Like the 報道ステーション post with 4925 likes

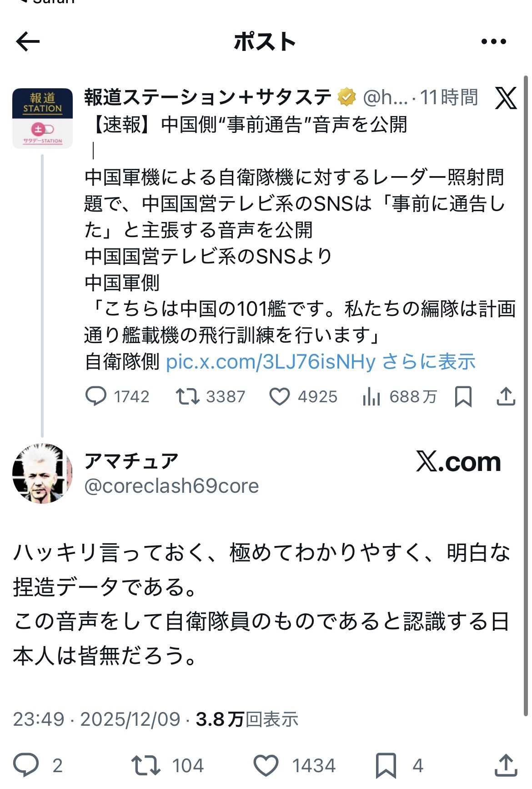click(279, 396)
